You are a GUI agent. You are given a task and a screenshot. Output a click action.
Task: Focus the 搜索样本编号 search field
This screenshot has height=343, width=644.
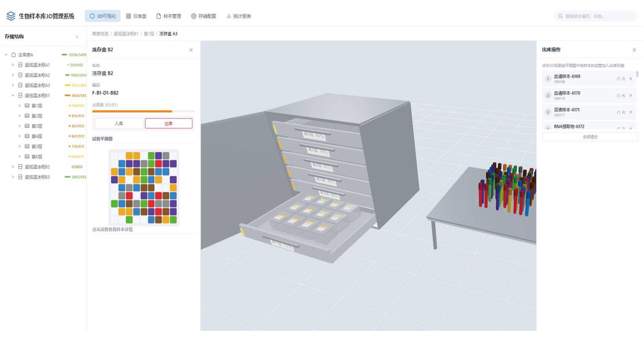point(595,16)
